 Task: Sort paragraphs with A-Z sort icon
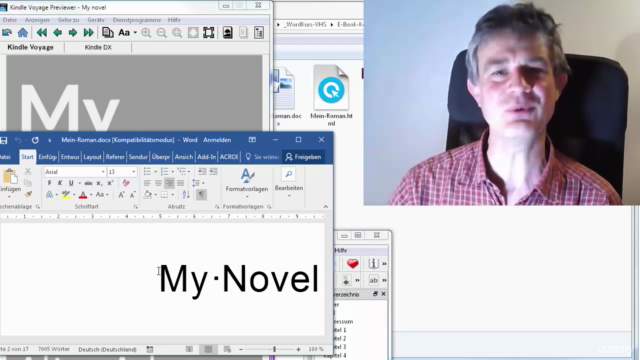[x=186, y=195]
